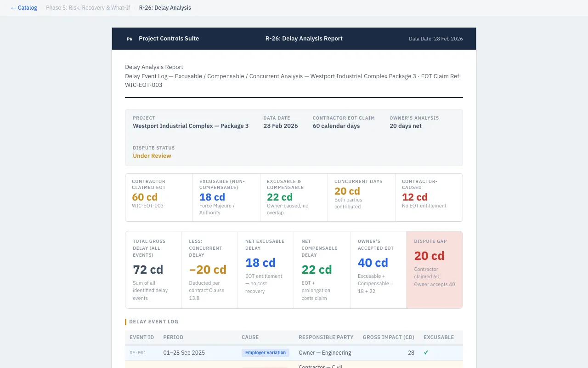This screenshot has width=588, height=368.
Task: Select the DE-001 event ID cell
Action: pyautogui.click(x=138, y=353)
